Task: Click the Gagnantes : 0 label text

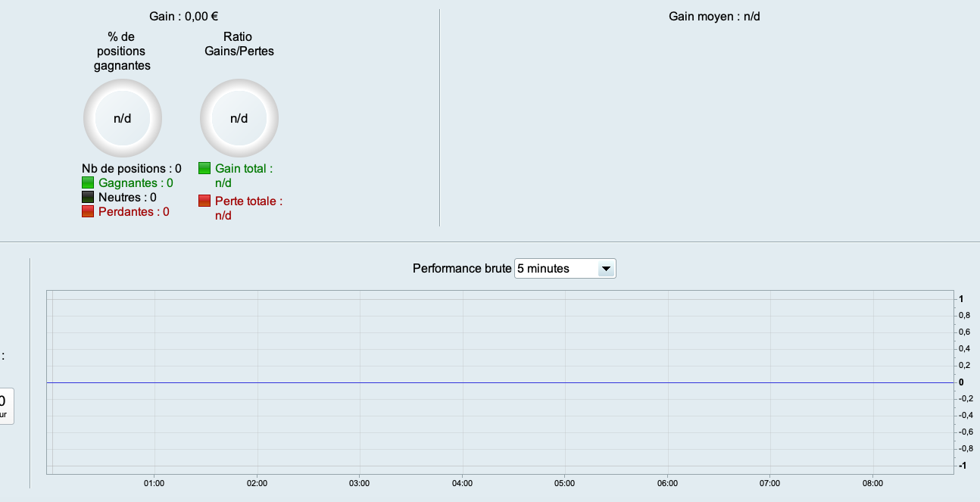Action: click(x=136, y=182)
